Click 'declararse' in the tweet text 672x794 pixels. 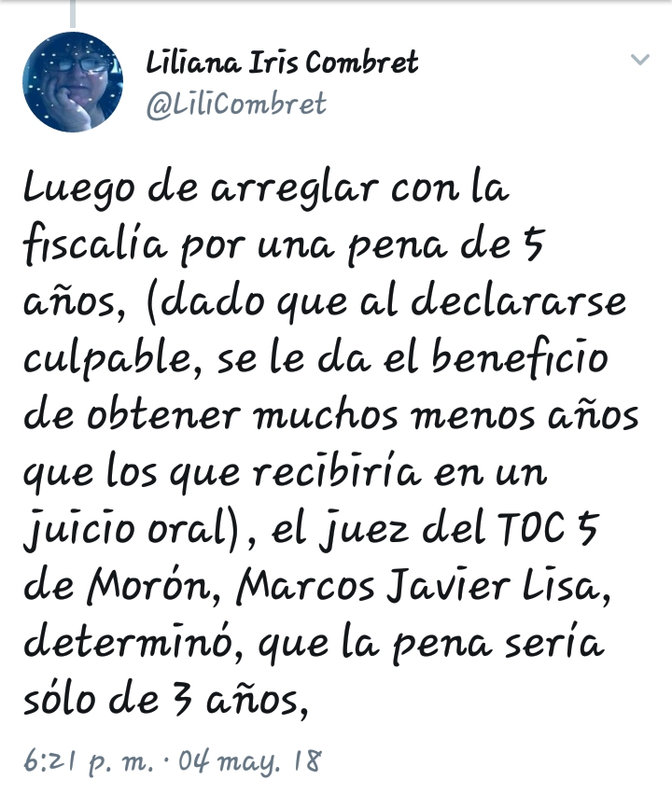(519, 300)
